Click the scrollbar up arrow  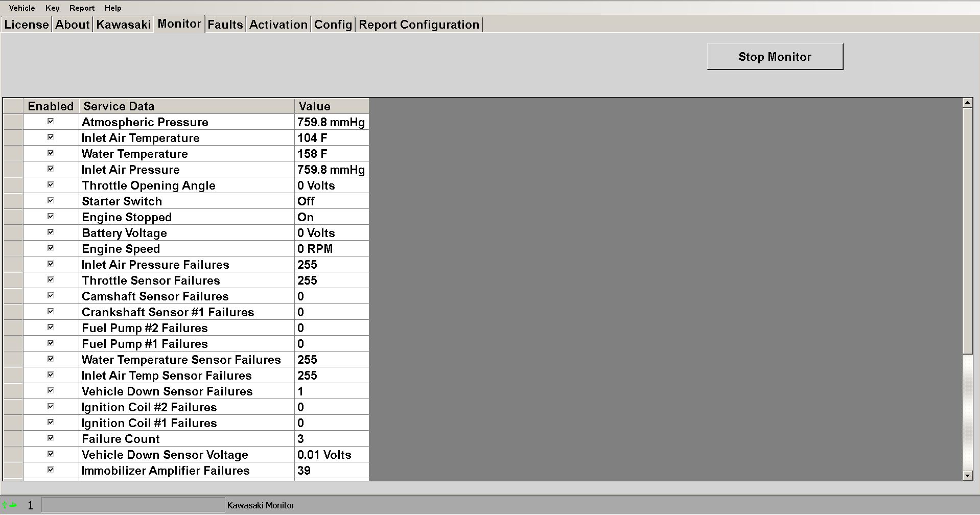(967, 103)
